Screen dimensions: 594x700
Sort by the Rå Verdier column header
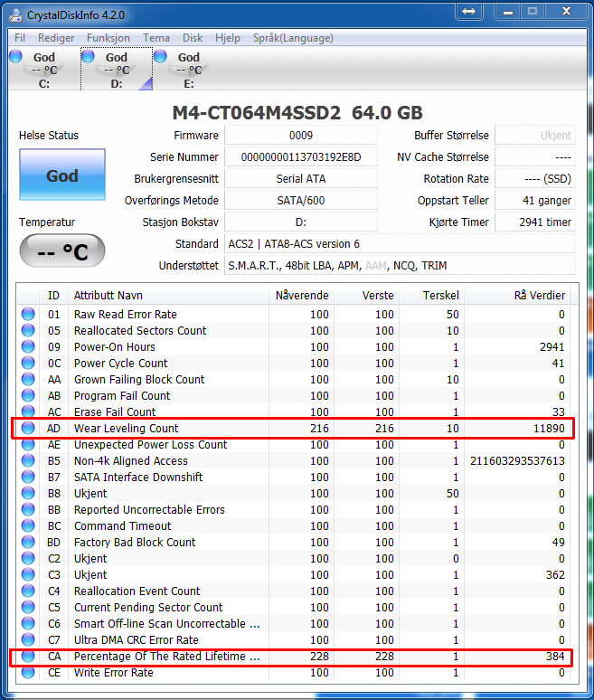(x=517, y=295)
